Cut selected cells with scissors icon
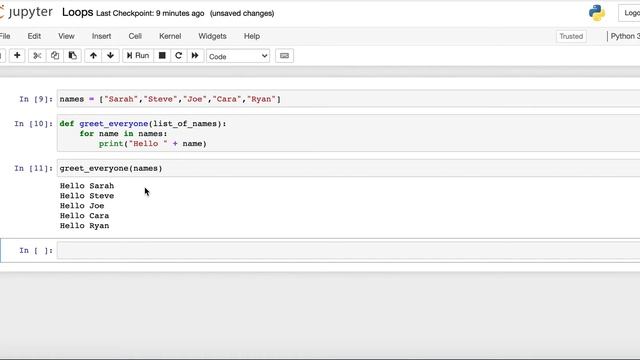 tap(37, 56)
